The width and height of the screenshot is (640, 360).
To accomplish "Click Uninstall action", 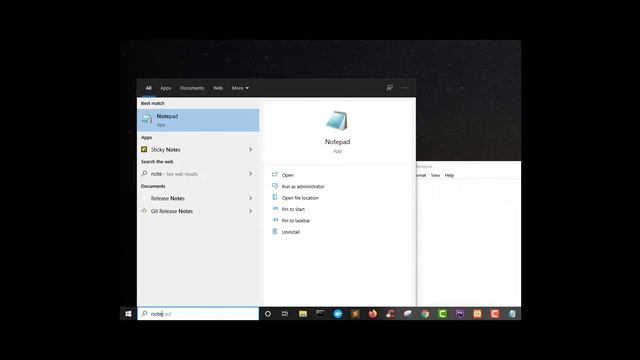I will click(x=291, y=232).
